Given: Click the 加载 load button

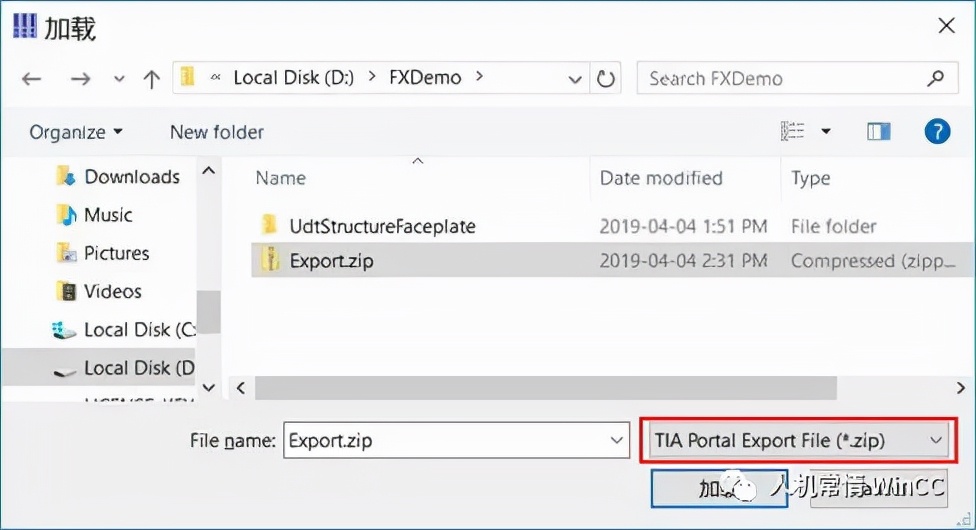Looking at the screenshot, I should (x=720, y=488).
